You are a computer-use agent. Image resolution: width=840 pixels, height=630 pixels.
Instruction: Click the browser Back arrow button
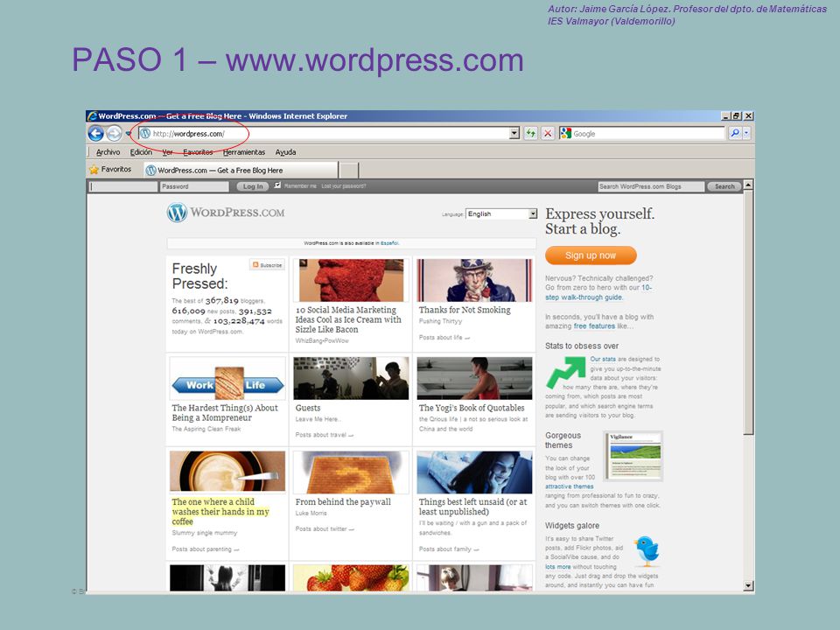(96, 133)
